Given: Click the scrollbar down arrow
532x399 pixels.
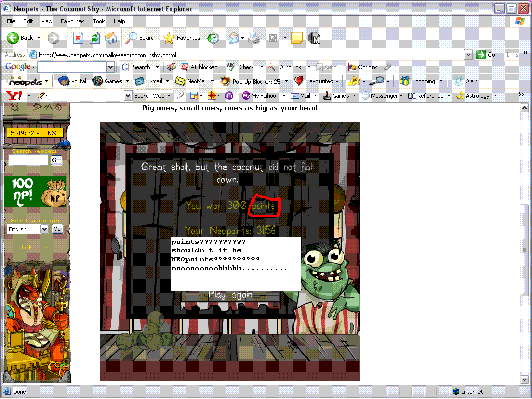Looking at the screenshot, I should (525, 380).
